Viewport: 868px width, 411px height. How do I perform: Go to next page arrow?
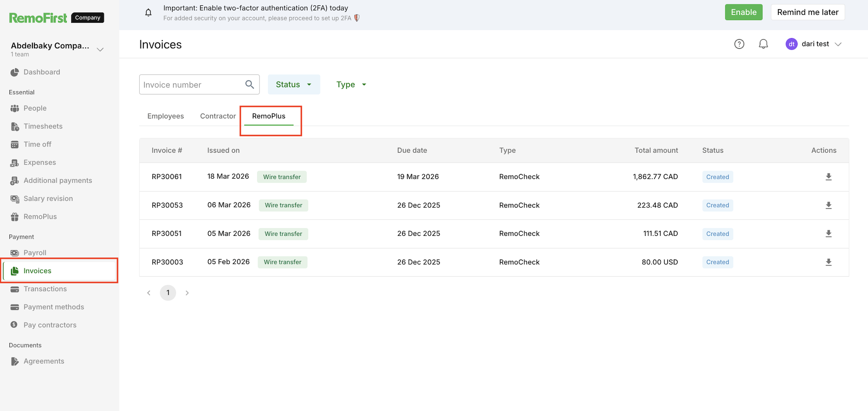187,293
